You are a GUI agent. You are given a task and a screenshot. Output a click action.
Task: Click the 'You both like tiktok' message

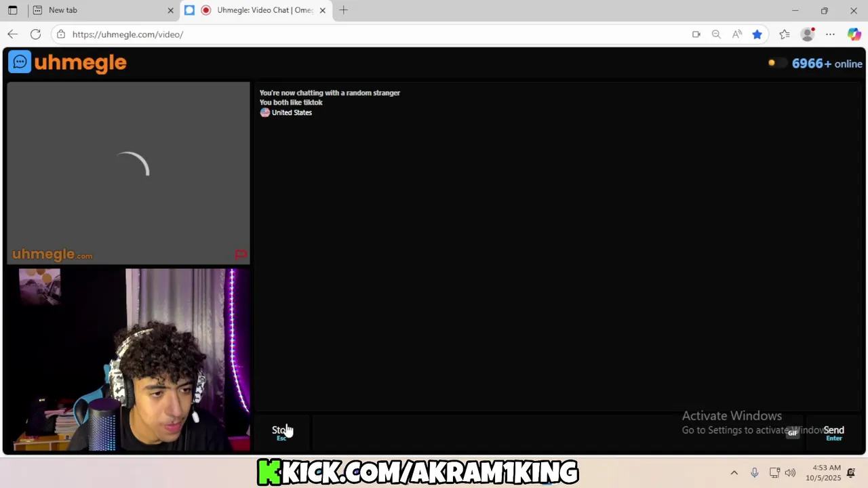[x=291, y=102]
